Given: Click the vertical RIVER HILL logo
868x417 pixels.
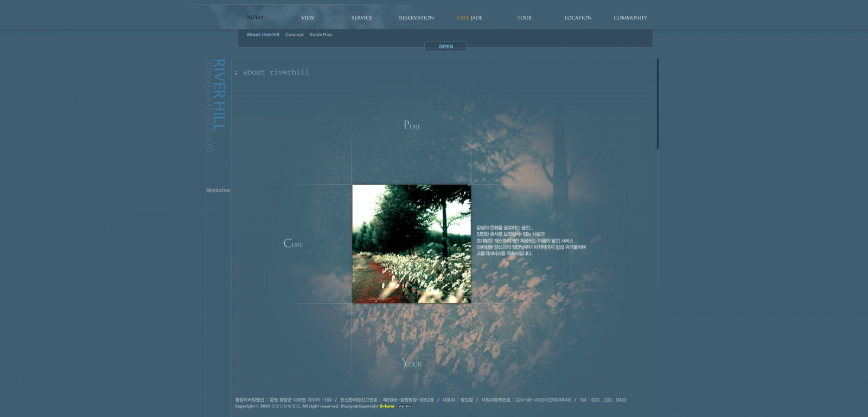Looking at the screenshot, I should [218, 95].
